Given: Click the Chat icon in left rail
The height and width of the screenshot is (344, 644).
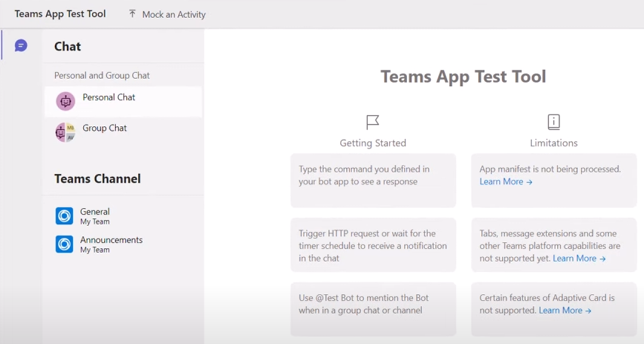Looking at the screenshot, I should (21, 45).
